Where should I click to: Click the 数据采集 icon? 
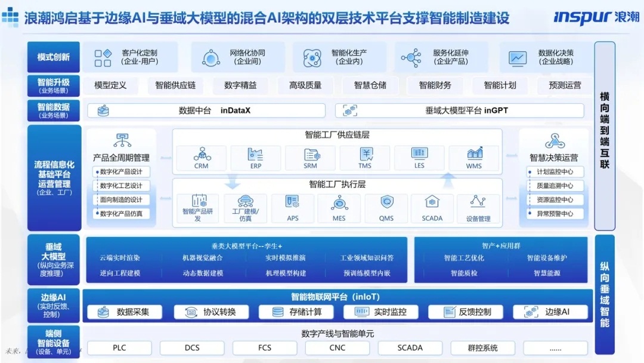point(103,312)
